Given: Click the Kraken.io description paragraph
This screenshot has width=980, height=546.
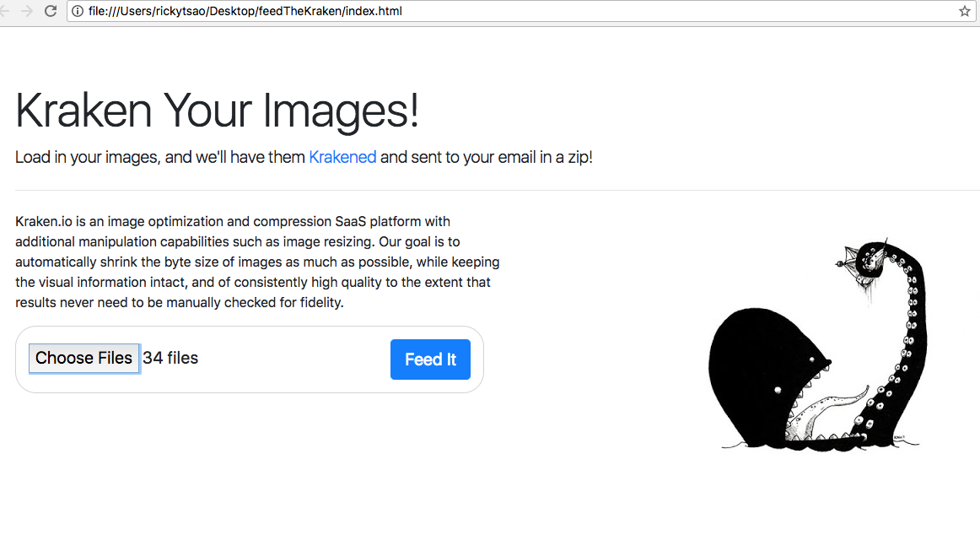Looking at the screenshot, I should click(x=257, y=262).
